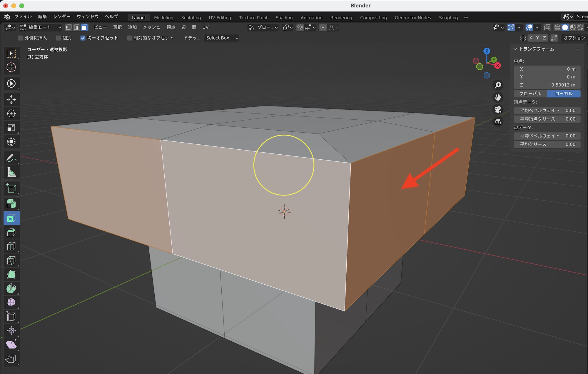Switch to vertex select mode

coord(69,27)
